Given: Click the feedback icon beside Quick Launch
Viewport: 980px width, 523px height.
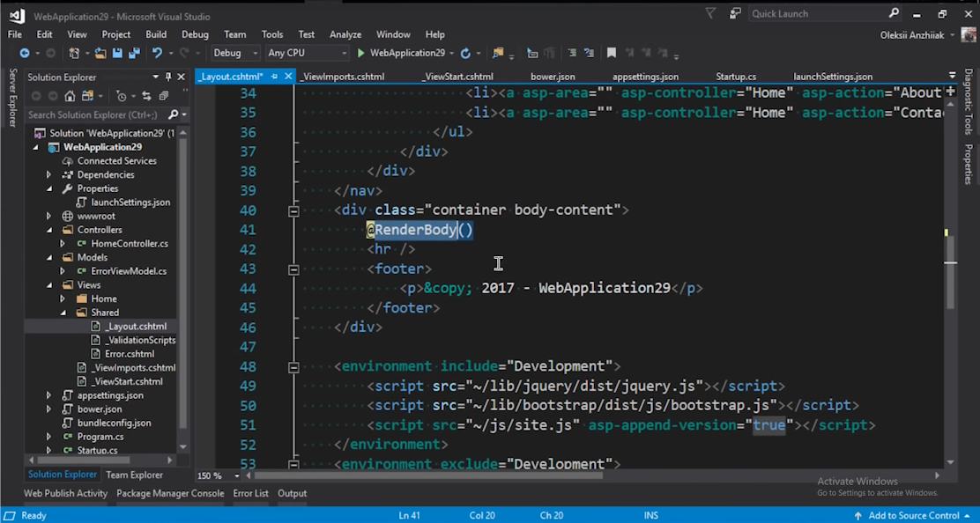Looking at the screenshot, I should click(735, 13).
